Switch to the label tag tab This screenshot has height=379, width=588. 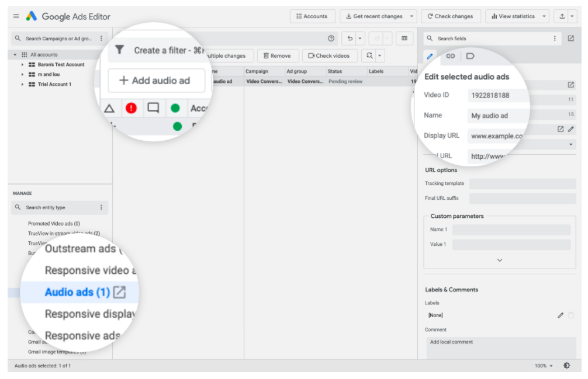click(x=471, y=56)
